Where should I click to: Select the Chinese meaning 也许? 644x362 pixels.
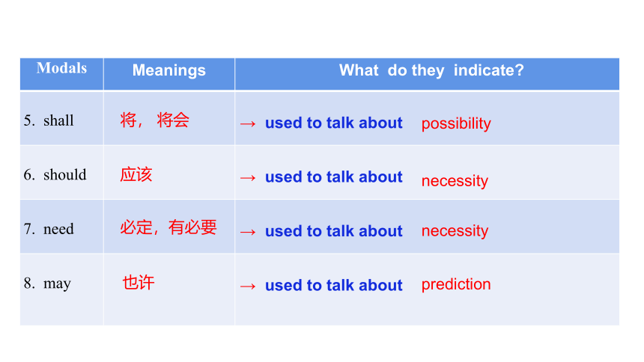139,283
